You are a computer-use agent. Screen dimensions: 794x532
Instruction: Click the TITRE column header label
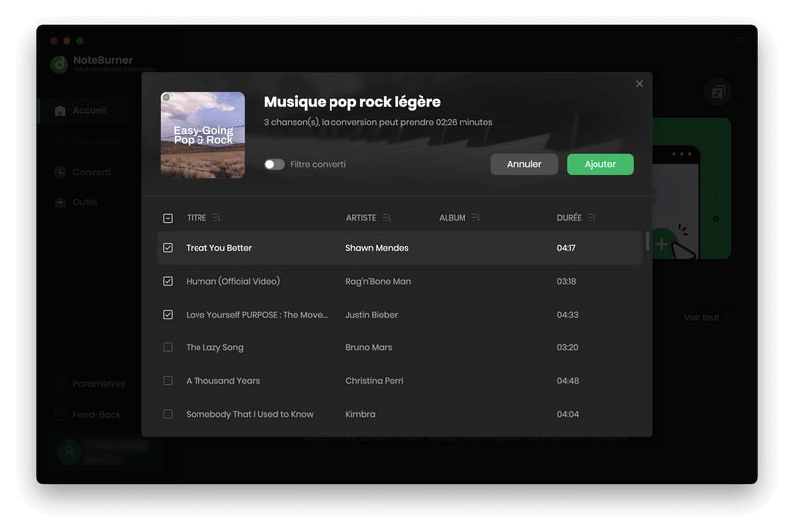[197, 218]
